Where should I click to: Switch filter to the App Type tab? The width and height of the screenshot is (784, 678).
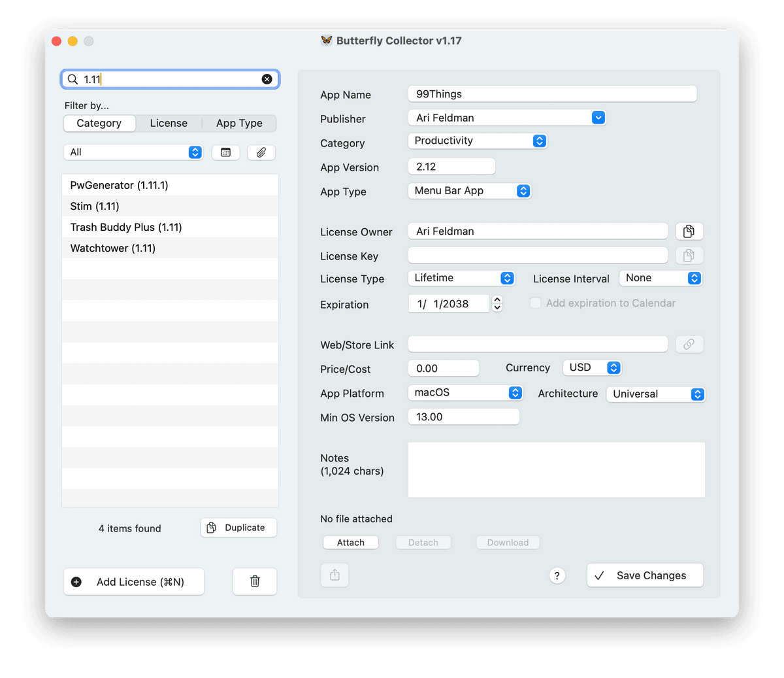point(239,124)
